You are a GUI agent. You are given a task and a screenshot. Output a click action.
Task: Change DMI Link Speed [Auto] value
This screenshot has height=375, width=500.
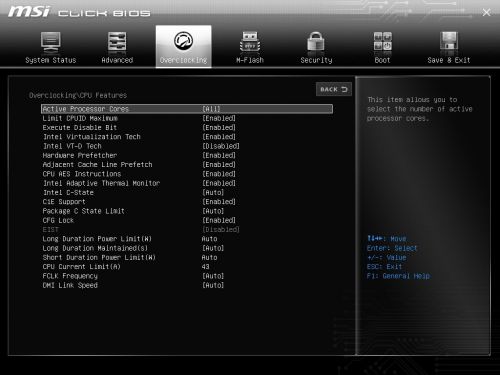tap(213, 286)
